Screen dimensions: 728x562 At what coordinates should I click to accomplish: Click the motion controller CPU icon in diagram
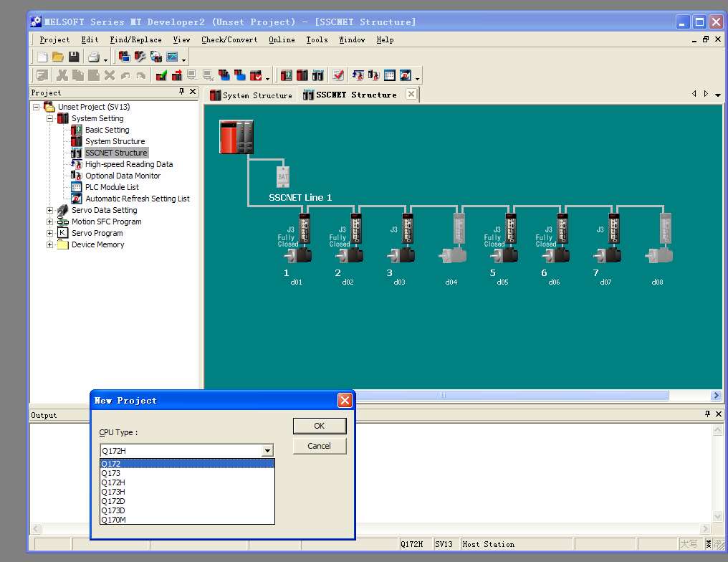(236, 137)
